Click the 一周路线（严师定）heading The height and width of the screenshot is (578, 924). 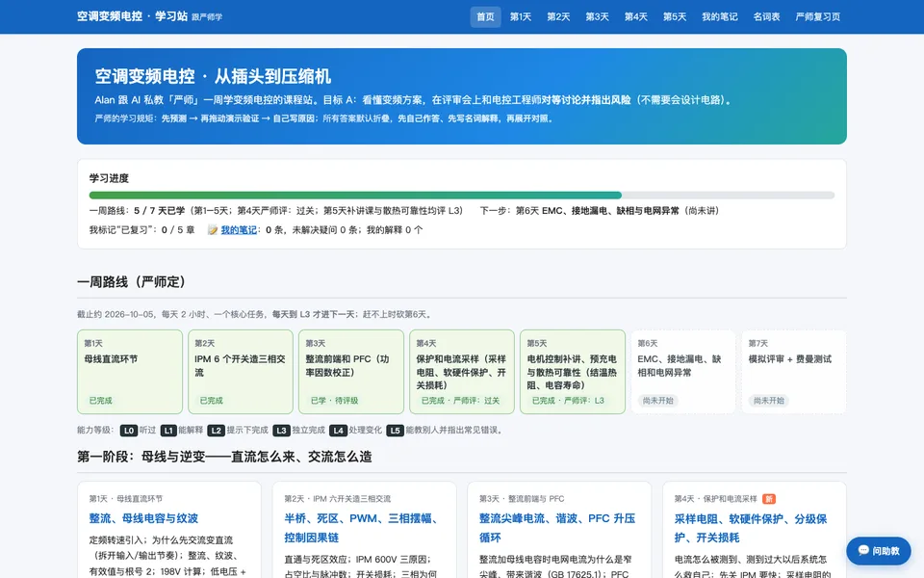point(135,282)
